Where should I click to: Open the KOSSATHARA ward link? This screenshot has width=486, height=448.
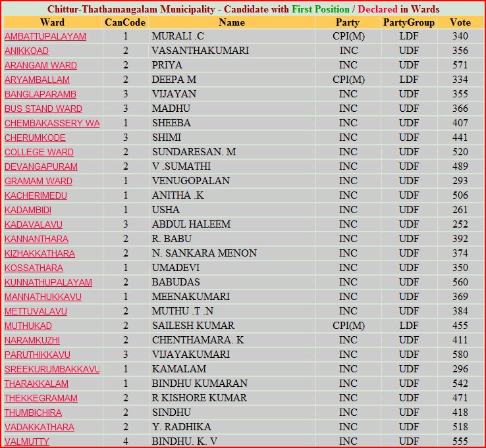tap(34, 268)
